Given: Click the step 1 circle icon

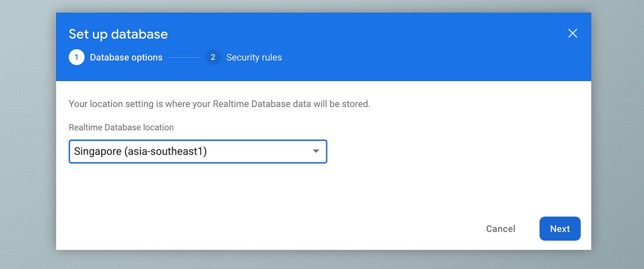Looking at the screenshot, I should 76,58.
